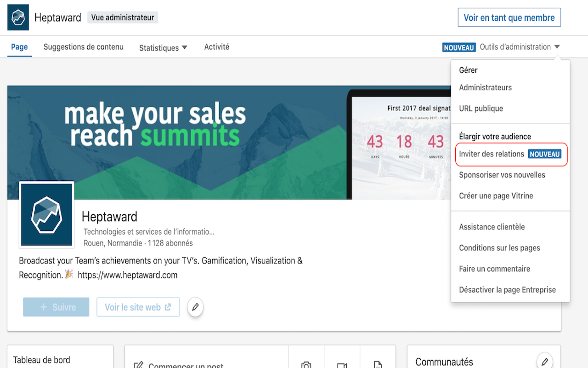Screen dimensions: 588x368
Task: Switch to the Suggestions de contenu tab
Action: tap(83, 47)
